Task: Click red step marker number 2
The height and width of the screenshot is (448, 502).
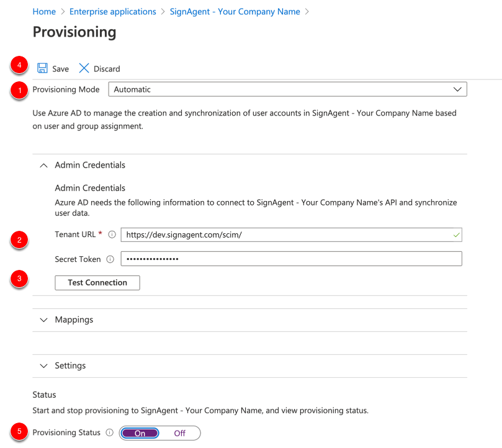Action: [x=19, y=240]
